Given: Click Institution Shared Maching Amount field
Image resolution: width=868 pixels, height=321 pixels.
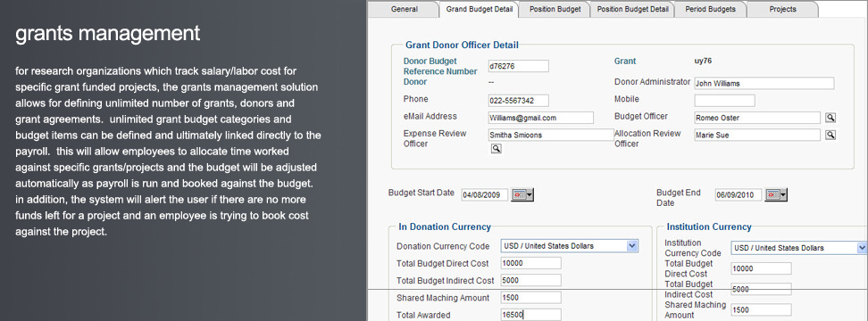Looking at the screenshot, I should coord(761,310).
